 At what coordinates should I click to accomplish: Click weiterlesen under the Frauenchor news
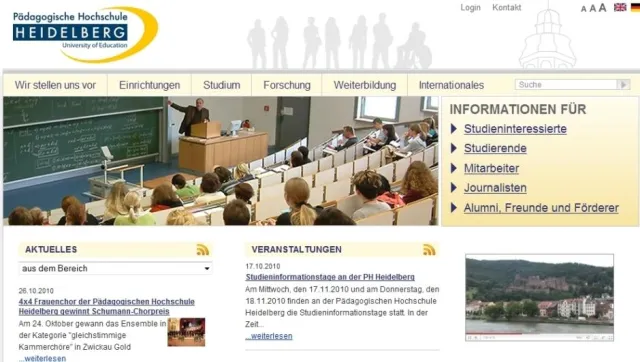42,358
